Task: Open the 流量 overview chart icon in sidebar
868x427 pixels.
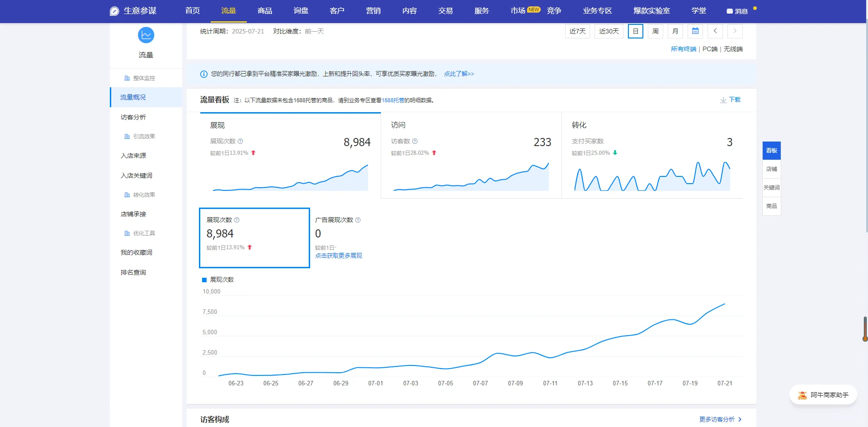Action: pos(146,35)
